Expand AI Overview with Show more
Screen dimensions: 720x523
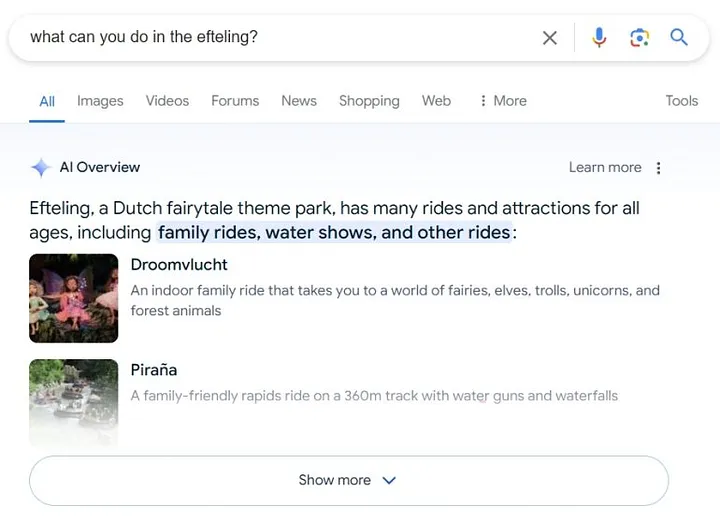(x=349, y=480)
